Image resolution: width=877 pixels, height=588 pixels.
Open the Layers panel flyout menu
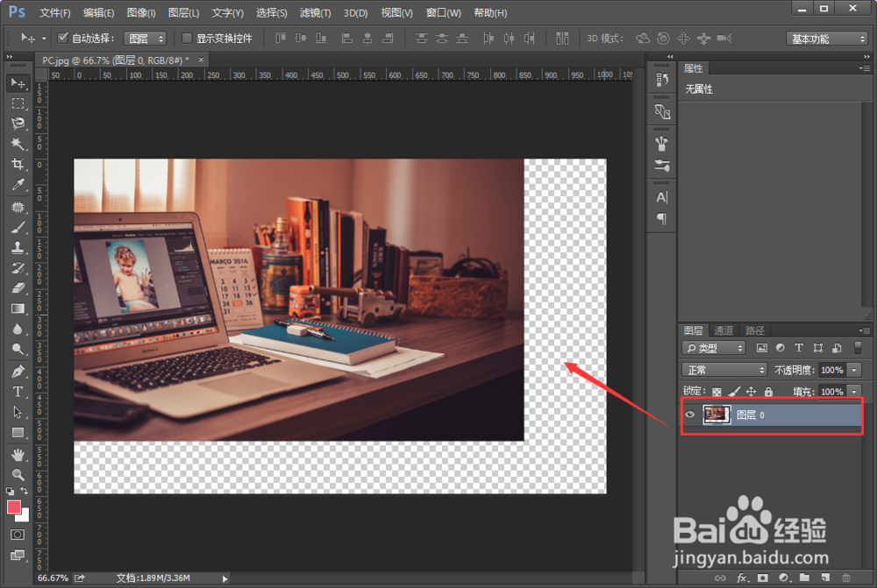coord(865,330)
